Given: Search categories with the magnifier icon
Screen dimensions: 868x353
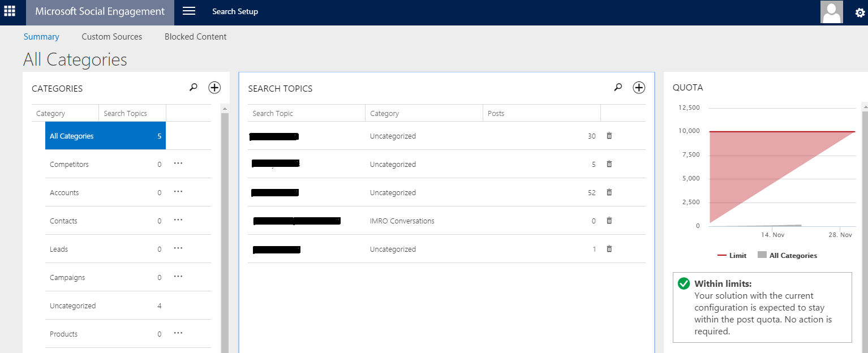Looking at the screenshot, I should coord(194,87).
